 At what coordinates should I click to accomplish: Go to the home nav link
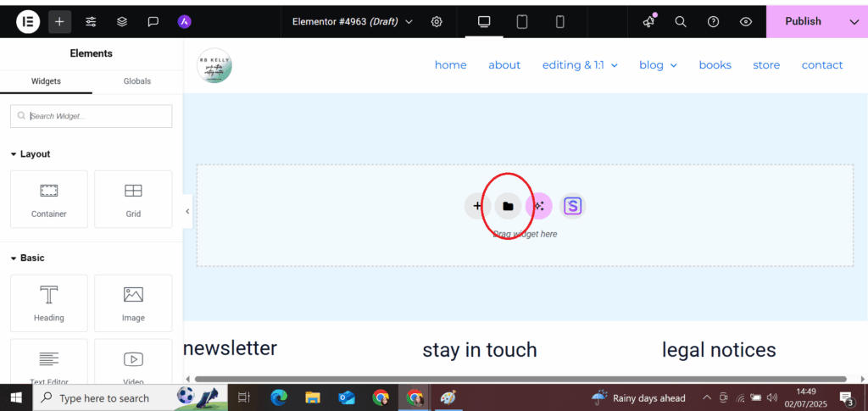(x=451, y=65)
